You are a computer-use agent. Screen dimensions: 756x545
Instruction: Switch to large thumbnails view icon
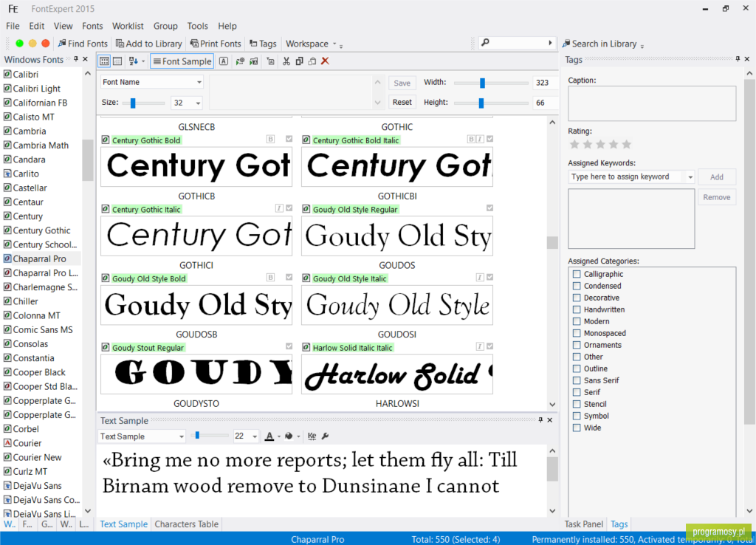click(104, 61)
